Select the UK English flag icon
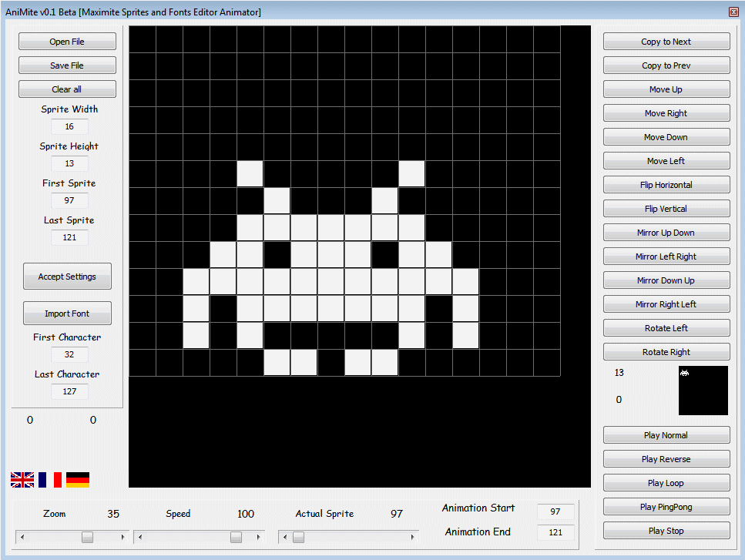The width and height of the screenshot is (745, 560). (22, 480)
